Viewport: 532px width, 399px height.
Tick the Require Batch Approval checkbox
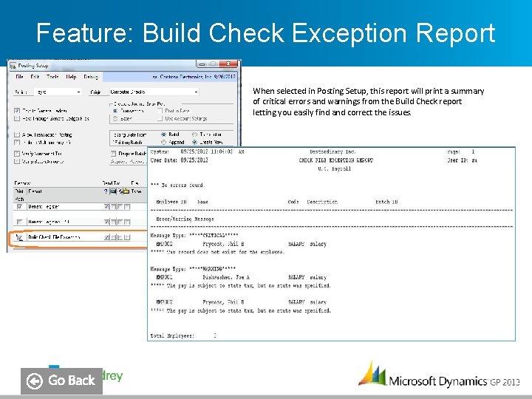pos(114,154)
